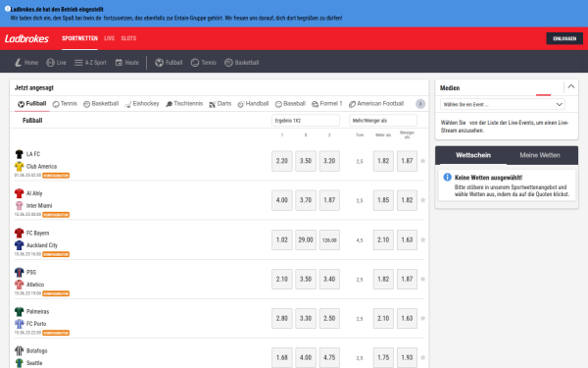
Task: Open Fußball in the dark nav bar
Action: pyautogui.click(x=169, y=63)
